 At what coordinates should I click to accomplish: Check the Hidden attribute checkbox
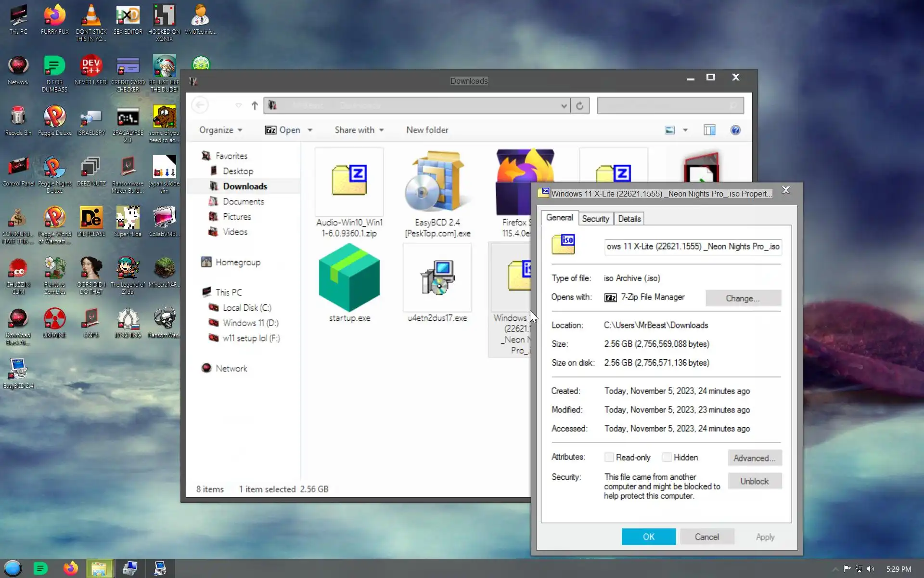(667, 457)
